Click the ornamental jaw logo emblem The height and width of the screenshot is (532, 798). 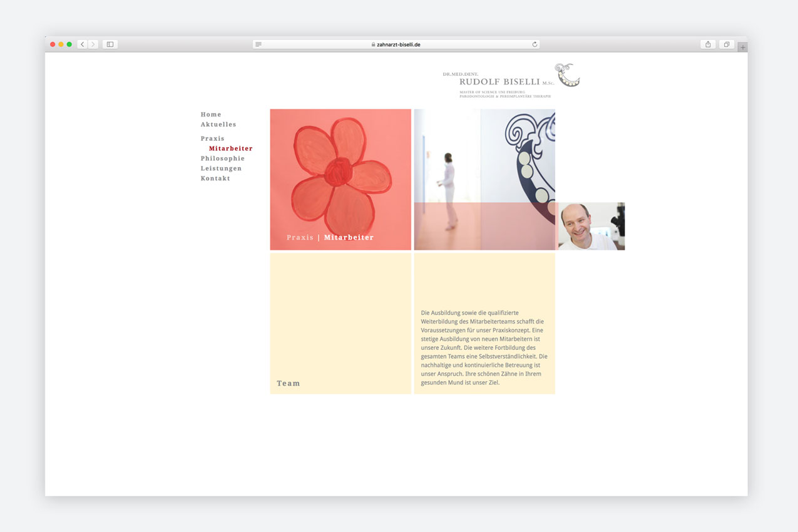tap(567, 74)
